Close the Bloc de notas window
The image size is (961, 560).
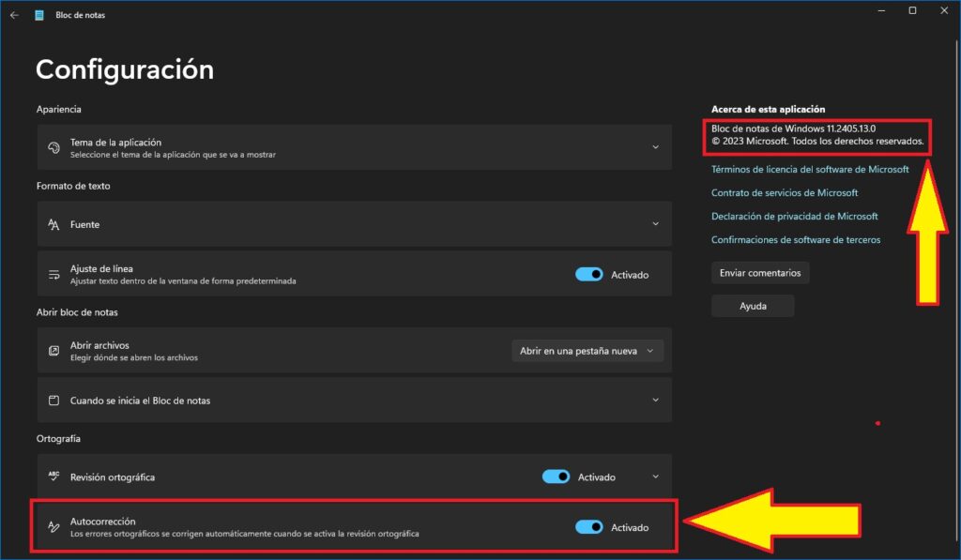tap(944, 10)
